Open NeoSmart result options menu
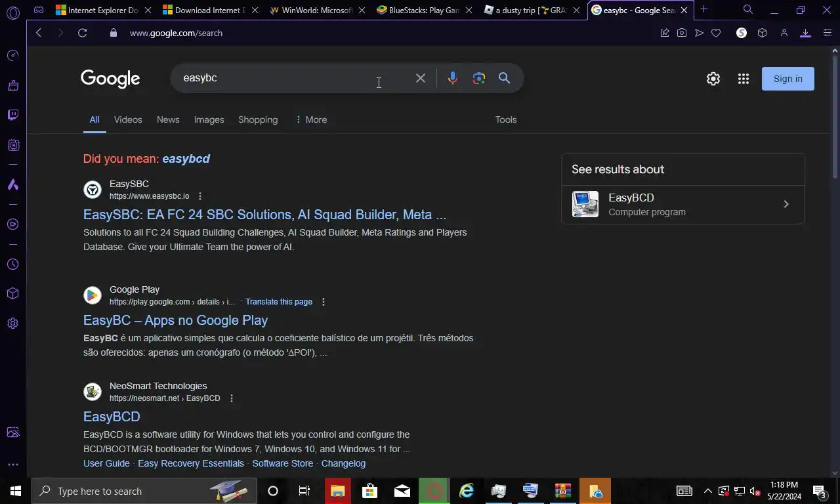 231,398
